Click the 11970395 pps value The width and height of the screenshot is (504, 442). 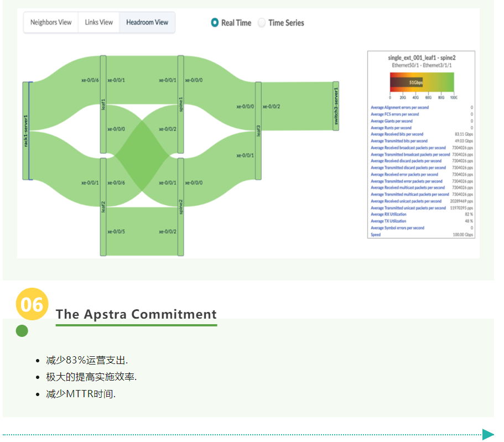click(x=461, y=207)
